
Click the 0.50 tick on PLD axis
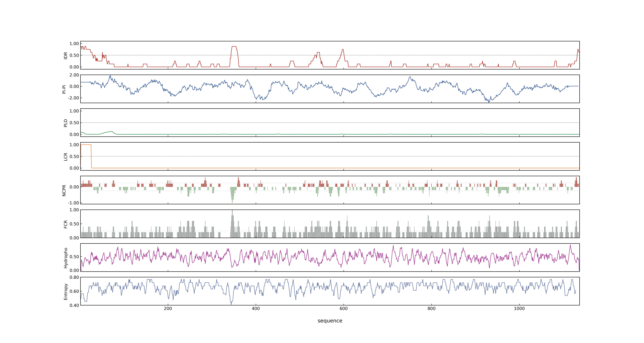(74, 123)
